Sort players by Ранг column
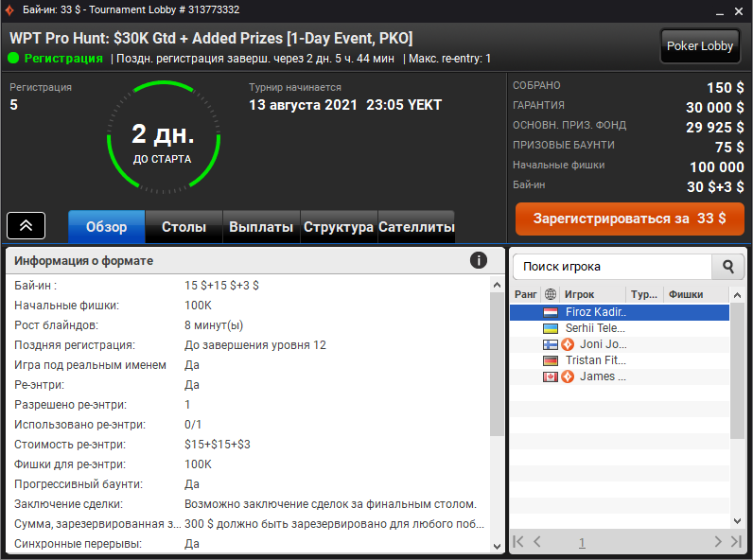This screenshot has width=753, height=560. (x=525, y=294)
